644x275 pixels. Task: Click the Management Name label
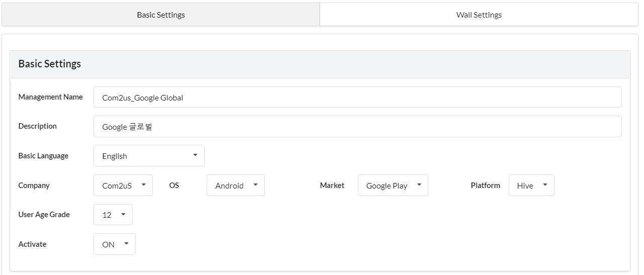point(50,97)
